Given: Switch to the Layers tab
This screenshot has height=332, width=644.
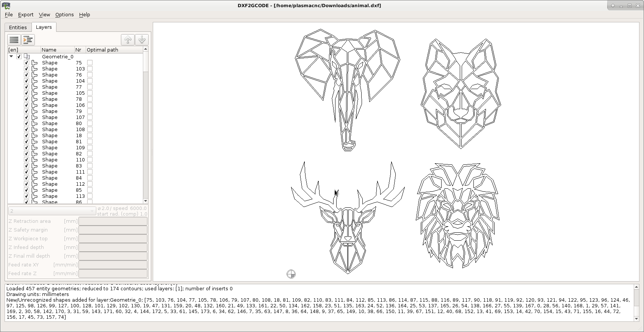Looking at the screenshot, I should click(44, 27).
